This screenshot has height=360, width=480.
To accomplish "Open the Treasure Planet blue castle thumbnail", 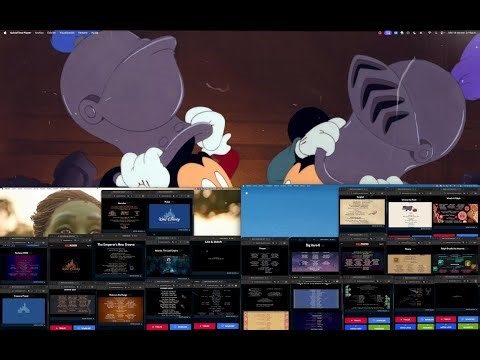I will click(x=23, y=311).
